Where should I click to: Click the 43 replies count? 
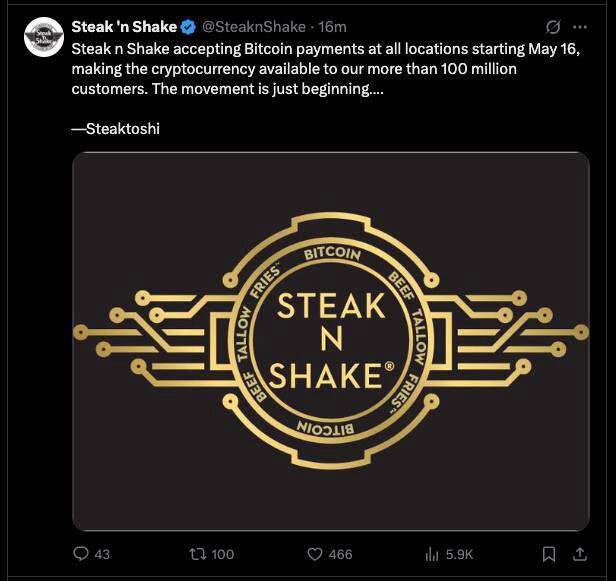pos(102,554)
